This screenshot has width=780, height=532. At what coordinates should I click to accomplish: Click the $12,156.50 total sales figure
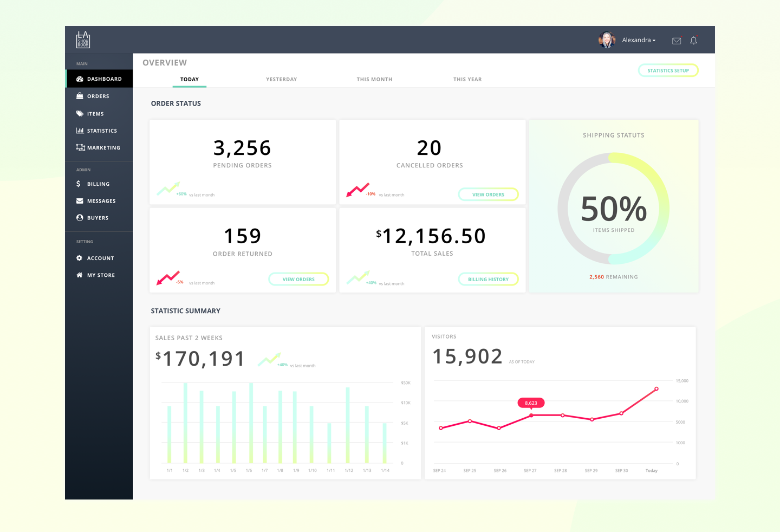[431, 236]
